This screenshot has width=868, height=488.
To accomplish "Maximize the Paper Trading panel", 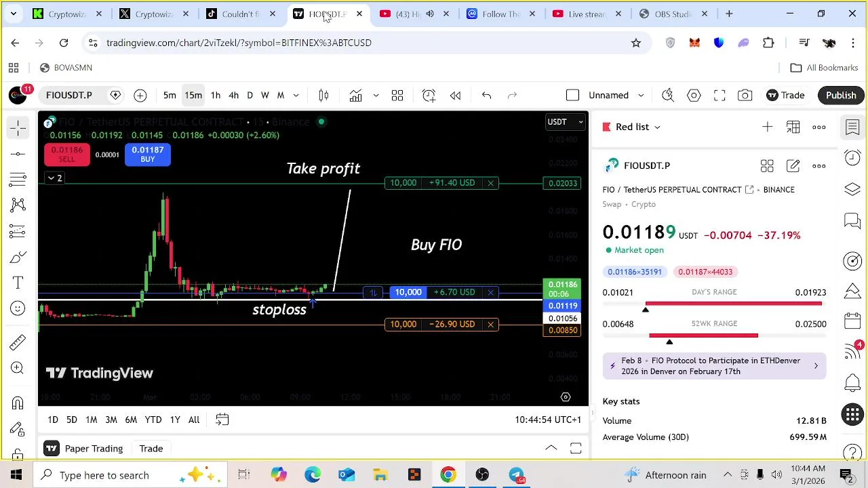I will (x=576, y=448).
